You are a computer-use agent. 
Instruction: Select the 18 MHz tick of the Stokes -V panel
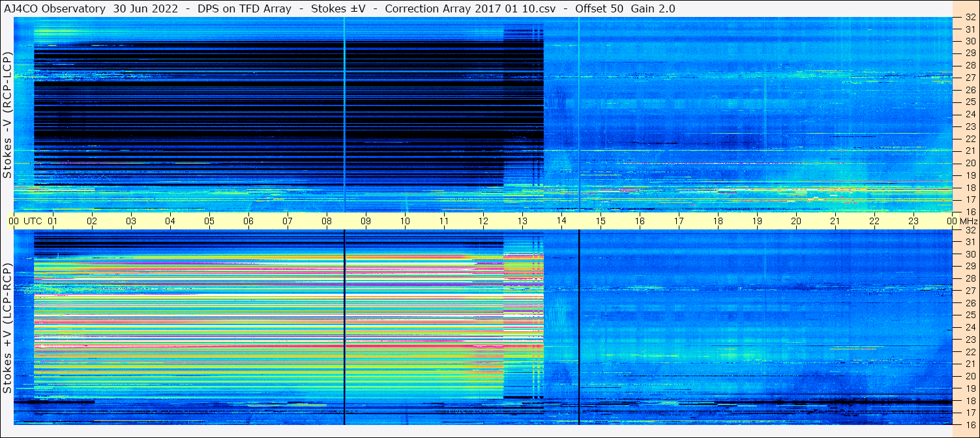coord(970,188)
